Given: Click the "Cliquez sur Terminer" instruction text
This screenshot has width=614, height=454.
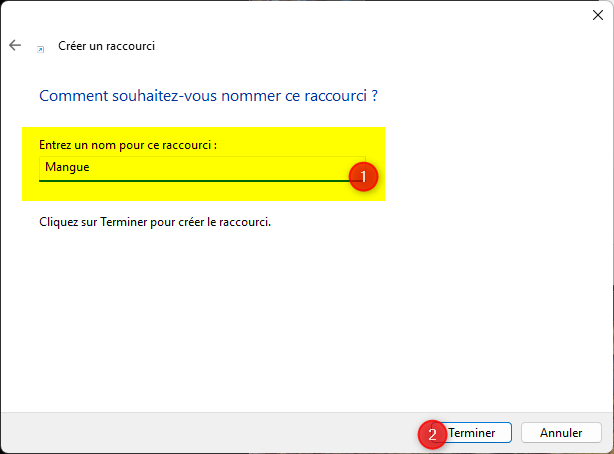Looking at the screenshot, I should click(154, 221).
